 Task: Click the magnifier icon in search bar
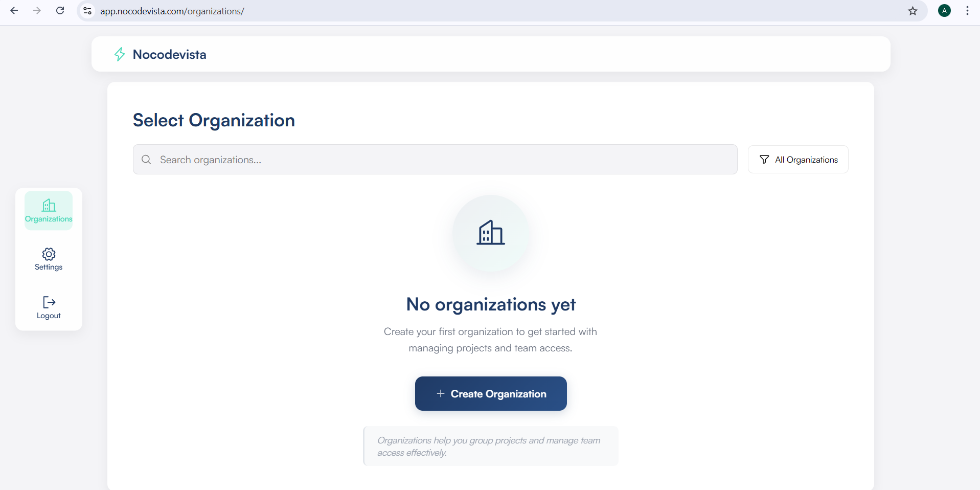coord(146,160)
